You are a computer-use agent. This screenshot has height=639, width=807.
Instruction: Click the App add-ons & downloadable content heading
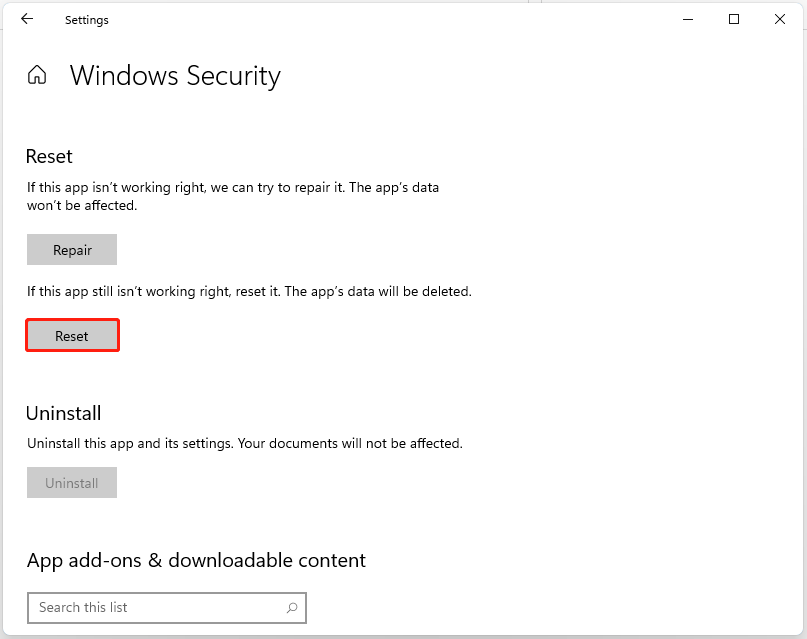point(196,560)
